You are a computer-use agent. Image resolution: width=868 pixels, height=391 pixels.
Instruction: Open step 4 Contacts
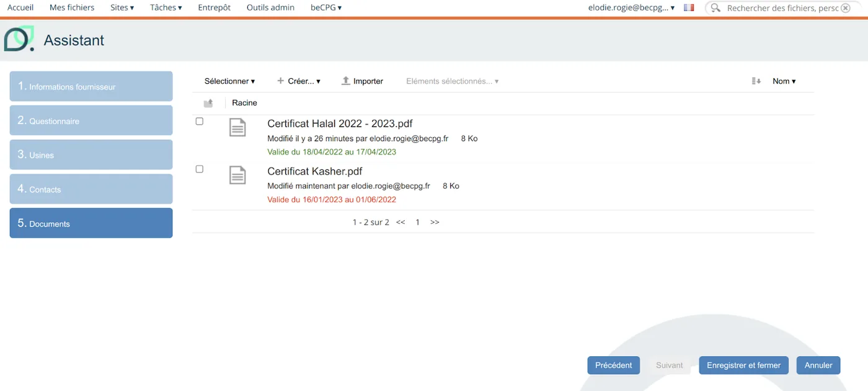[91, 189]
